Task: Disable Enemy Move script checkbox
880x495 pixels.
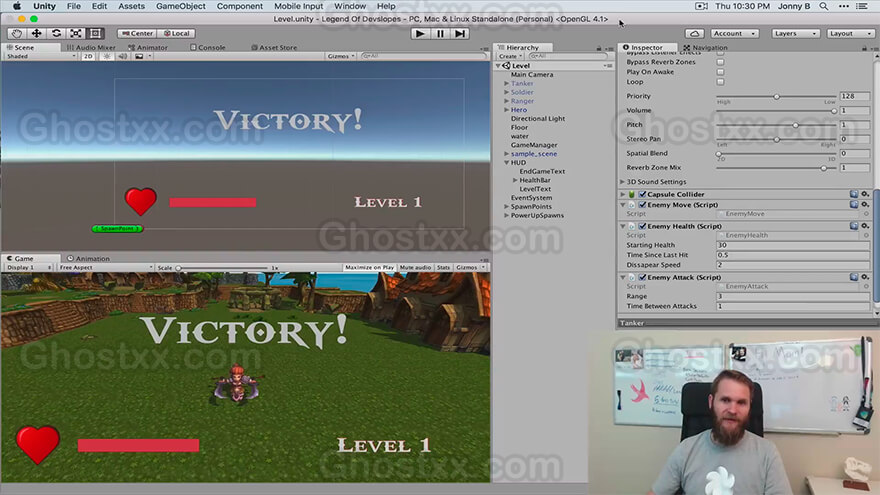Action: click(x=643, y=205)
